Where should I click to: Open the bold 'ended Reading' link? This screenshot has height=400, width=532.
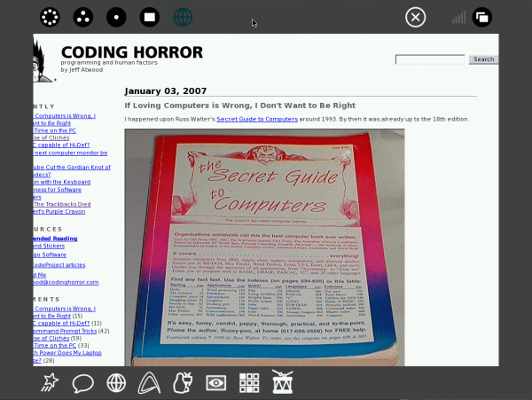point(55,239)
